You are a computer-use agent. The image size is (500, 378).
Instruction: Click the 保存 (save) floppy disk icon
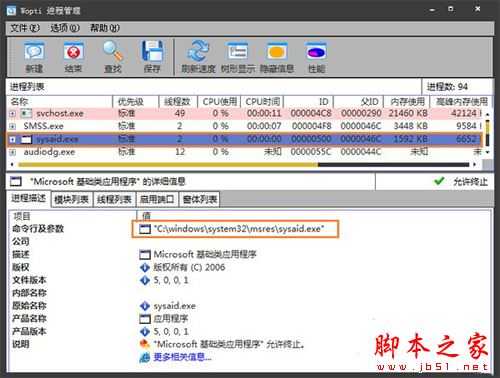click(x=152, y=51)
